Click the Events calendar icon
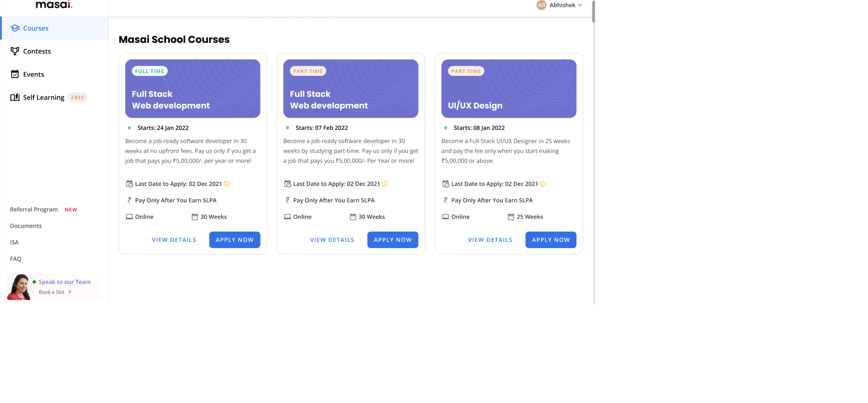 point(15,74)
